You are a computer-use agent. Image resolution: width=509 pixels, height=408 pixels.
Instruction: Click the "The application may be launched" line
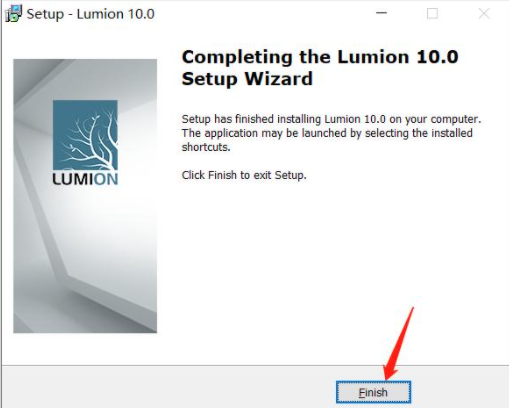coord(327,133)
